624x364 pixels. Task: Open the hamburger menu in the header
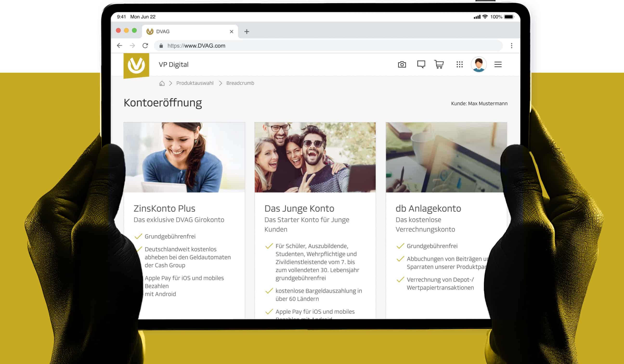coord(498,64)
